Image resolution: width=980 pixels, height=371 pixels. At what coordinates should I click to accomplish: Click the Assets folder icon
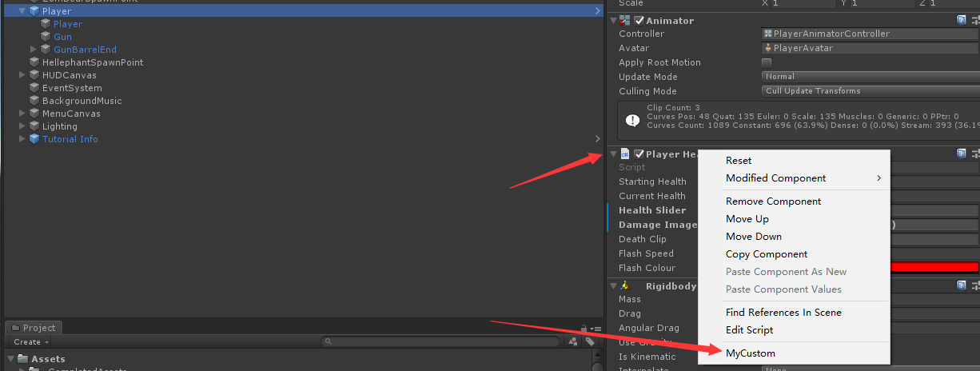[x=23, y=358]
